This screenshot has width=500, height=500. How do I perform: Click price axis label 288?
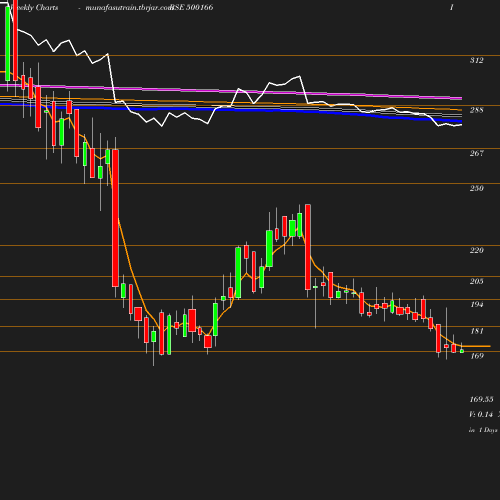476,110
